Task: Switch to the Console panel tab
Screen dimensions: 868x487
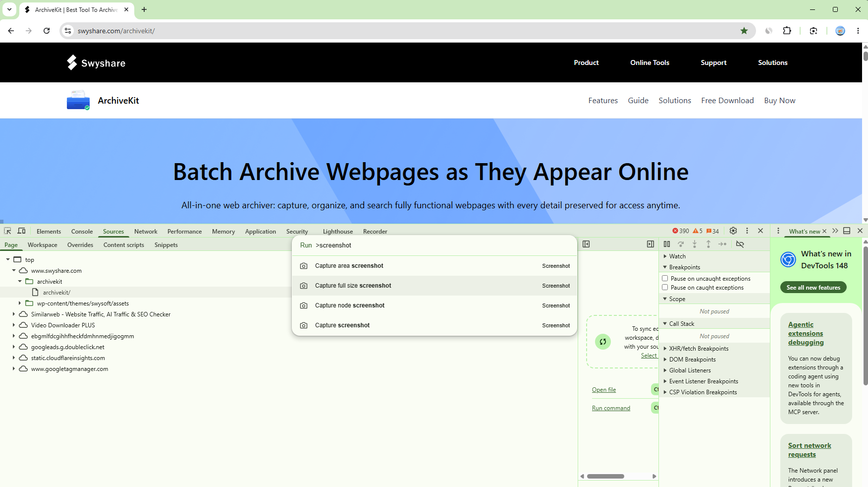Action: (x=82, y=232)
